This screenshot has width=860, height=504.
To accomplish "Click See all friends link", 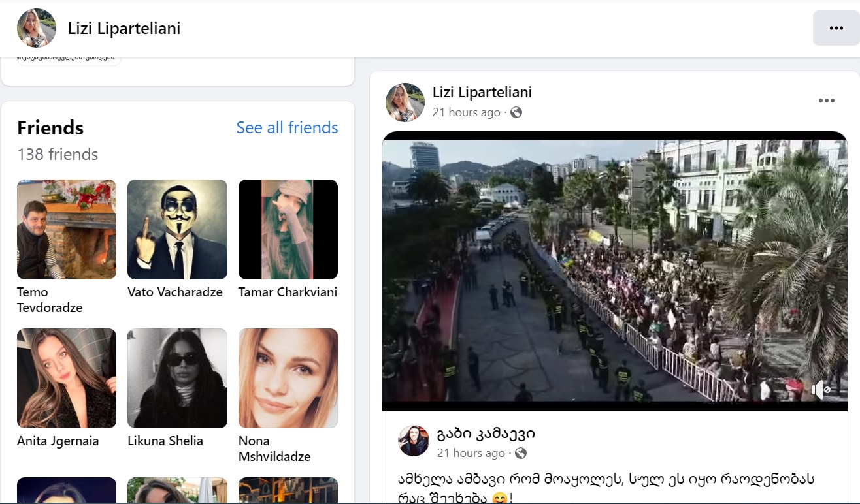I will tap(287, 127).
